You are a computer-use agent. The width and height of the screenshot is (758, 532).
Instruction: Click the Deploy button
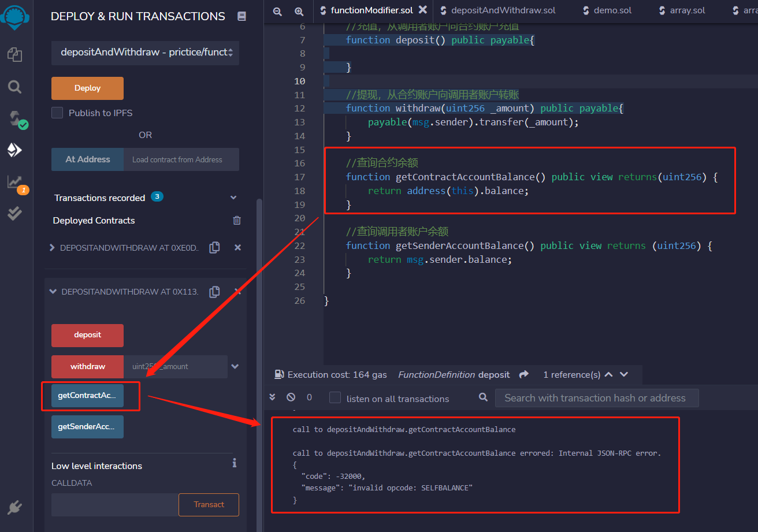click(x=87, y=88)
